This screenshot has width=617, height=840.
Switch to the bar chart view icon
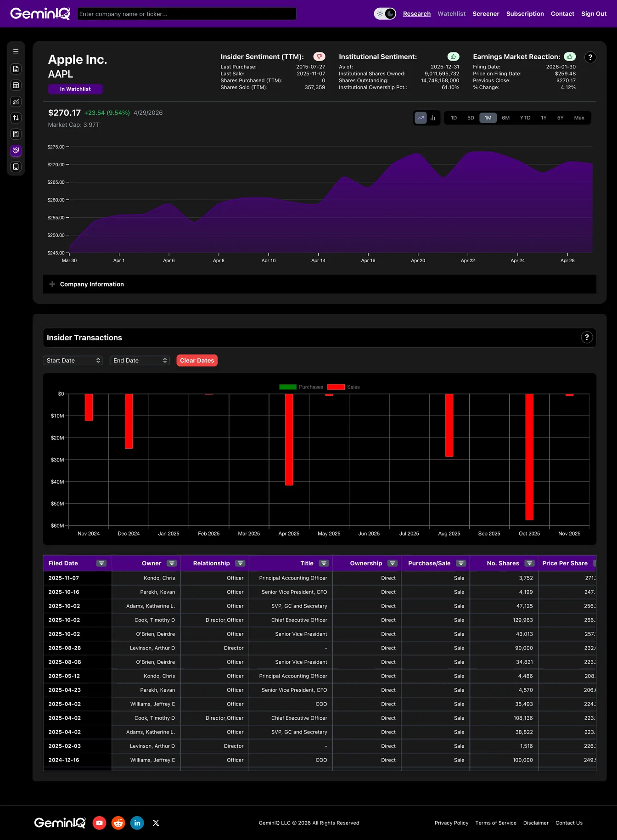pos(432,118)
